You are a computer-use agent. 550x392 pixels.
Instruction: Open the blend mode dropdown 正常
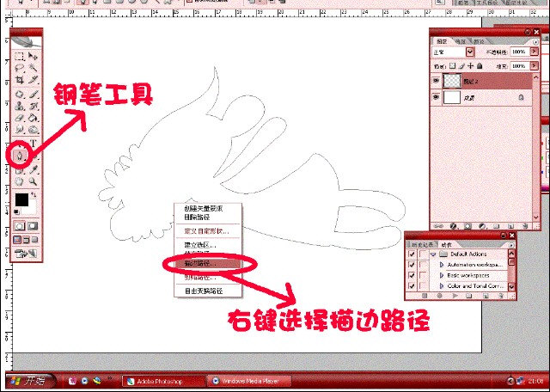(470, 52)
